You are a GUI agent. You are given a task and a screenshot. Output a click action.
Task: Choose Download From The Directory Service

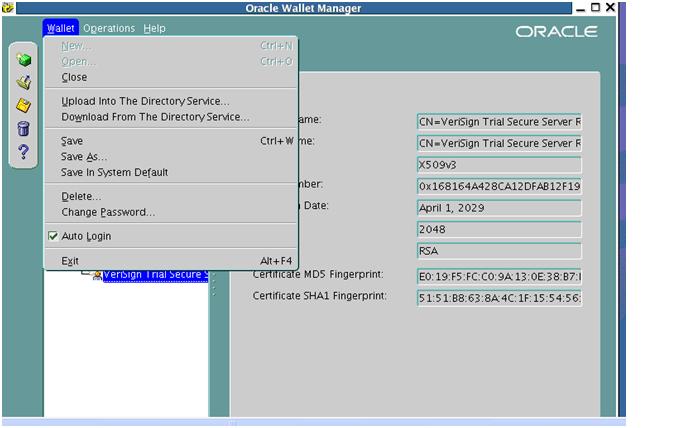tap(155, 117)
